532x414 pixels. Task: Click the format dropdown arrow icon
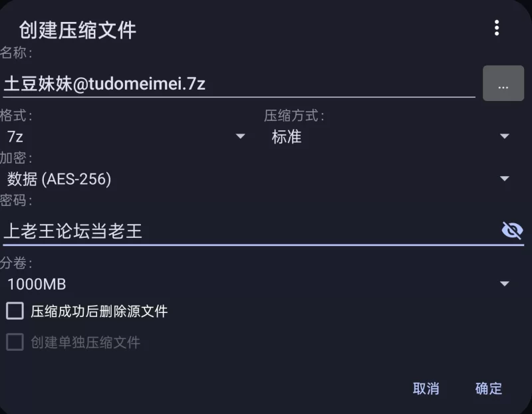pos(240,137)
